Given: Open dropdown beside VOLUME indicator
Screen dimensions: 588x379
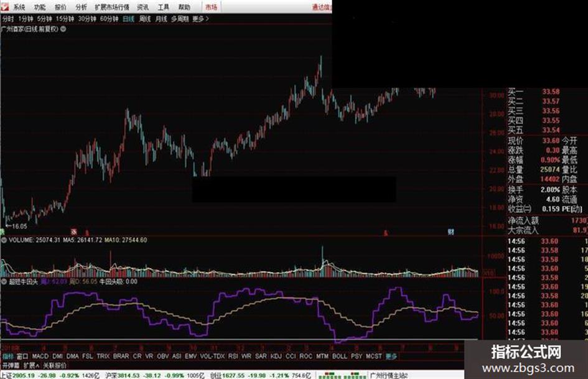Looking at the screenshot, I should click(x=4, y=240).
